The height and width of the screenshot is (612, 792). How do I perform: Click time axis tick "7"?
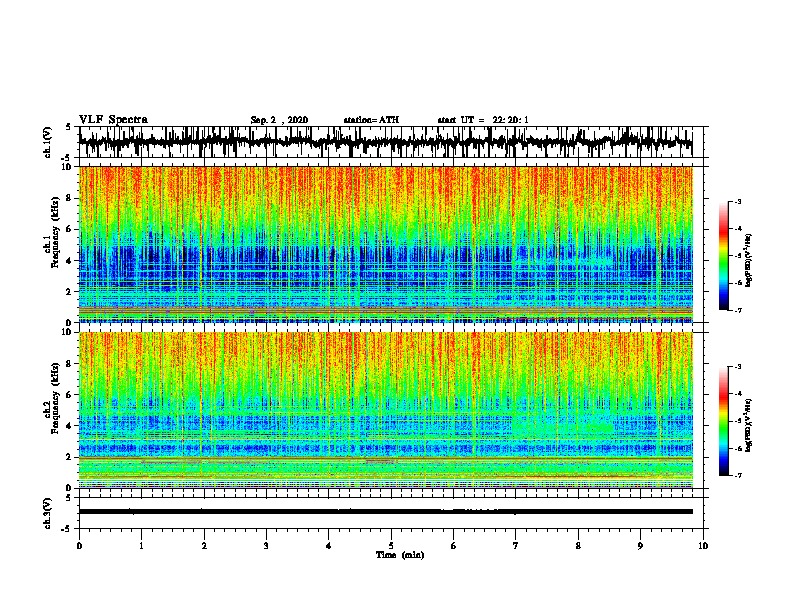[x=516, y=546]
